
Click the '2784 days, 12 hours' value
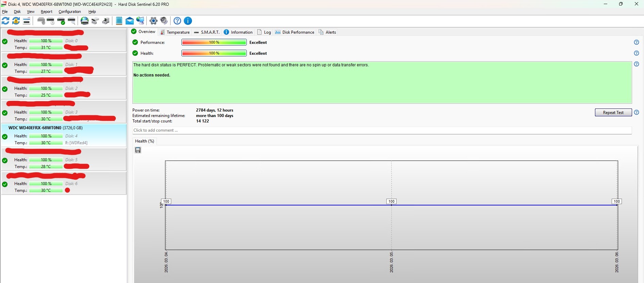coord(214,110)
